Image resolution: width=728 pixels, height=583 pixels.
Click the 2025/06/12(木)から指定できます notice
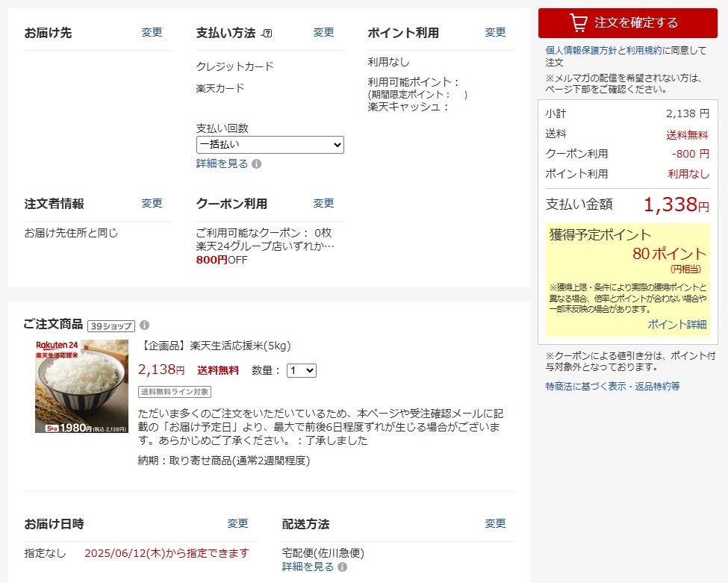point(167,553)
